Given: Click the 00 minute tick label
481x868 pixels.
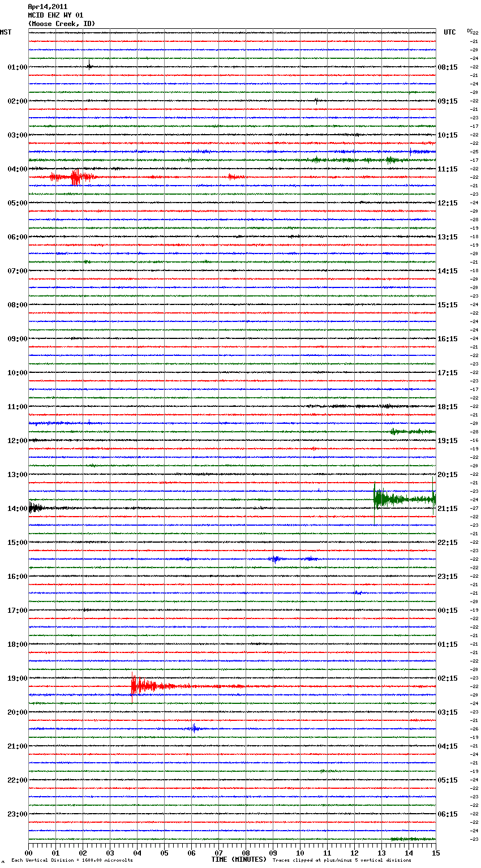Looking at the screenshot, I should pyautogui.click(x=29, y=853).
